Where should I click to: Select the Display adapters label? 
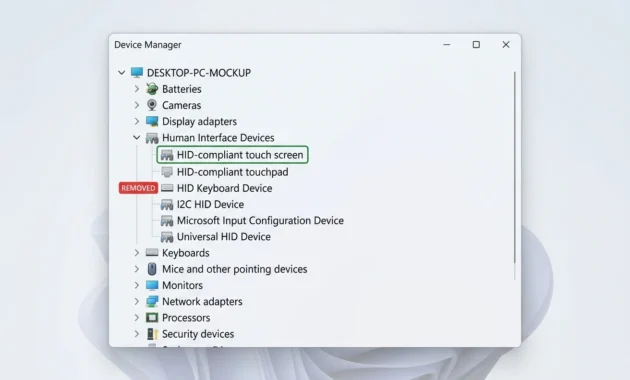pyautogui.click(x=199, y=122)
